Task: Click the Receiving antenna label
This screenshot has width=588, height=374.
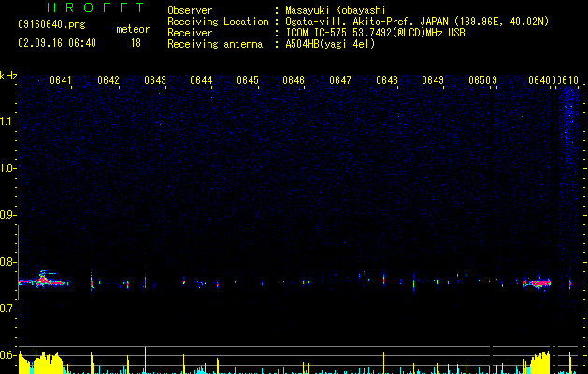Action: [215, 44]
